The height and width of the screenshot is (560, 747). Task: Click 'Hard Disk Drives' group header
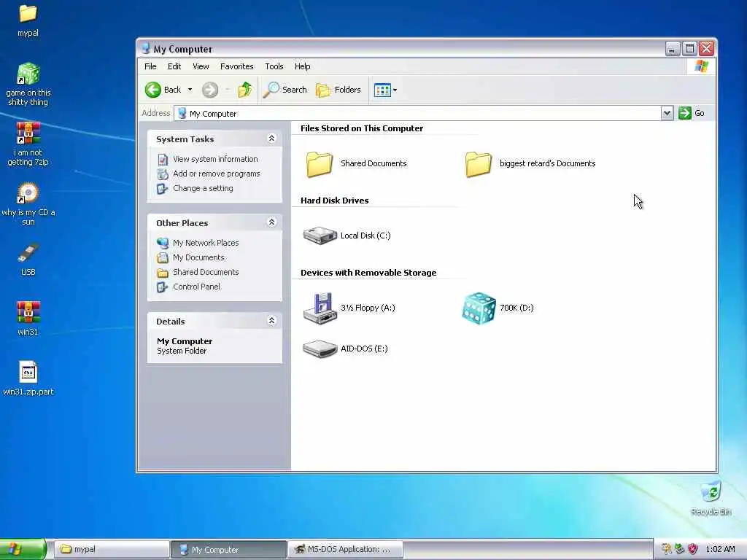pos(334,201)
